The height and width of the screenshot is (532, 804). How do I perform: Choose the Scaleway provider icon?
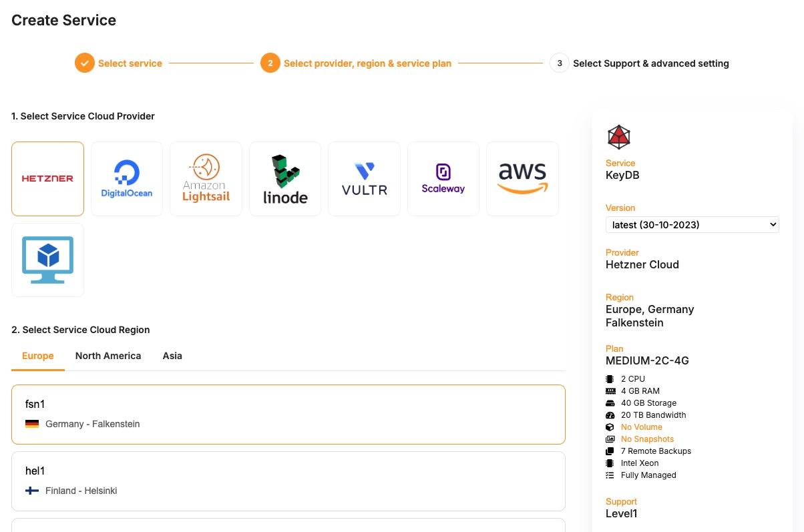[x=443, y=178]
